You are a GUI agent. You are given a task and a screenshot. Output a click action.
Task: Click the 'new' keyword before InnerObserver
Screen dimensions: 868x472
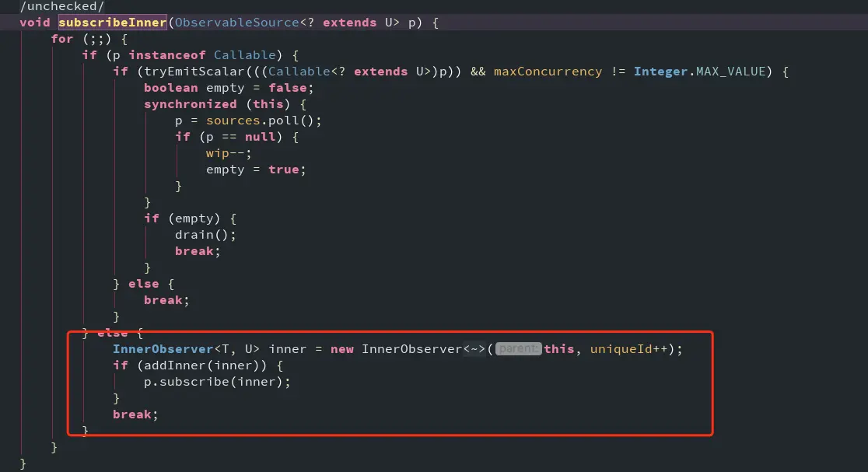coord(342,349)
